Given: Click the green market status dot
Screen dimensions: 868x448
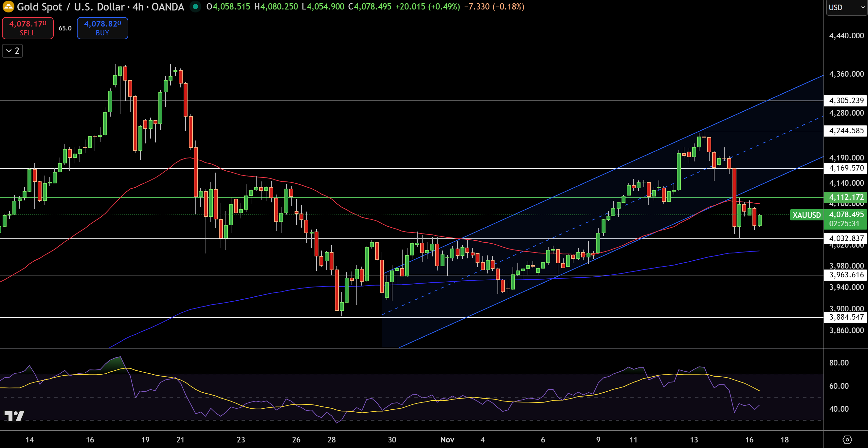Looking at the screenshot, I should click(x=195, y=7).
